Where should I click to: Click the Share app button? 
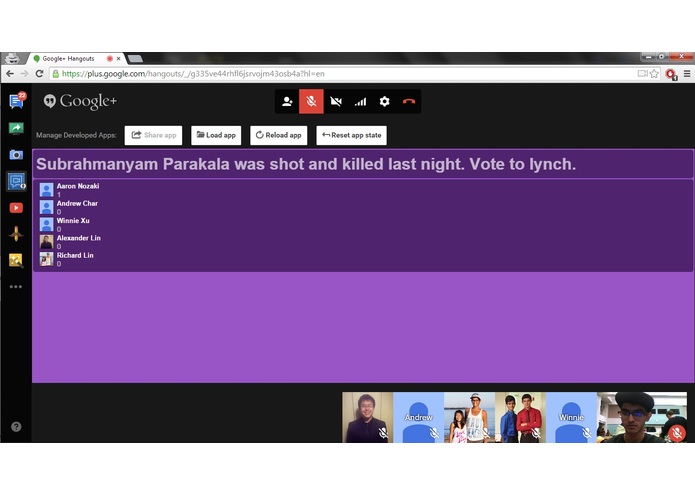click(153, 135)
